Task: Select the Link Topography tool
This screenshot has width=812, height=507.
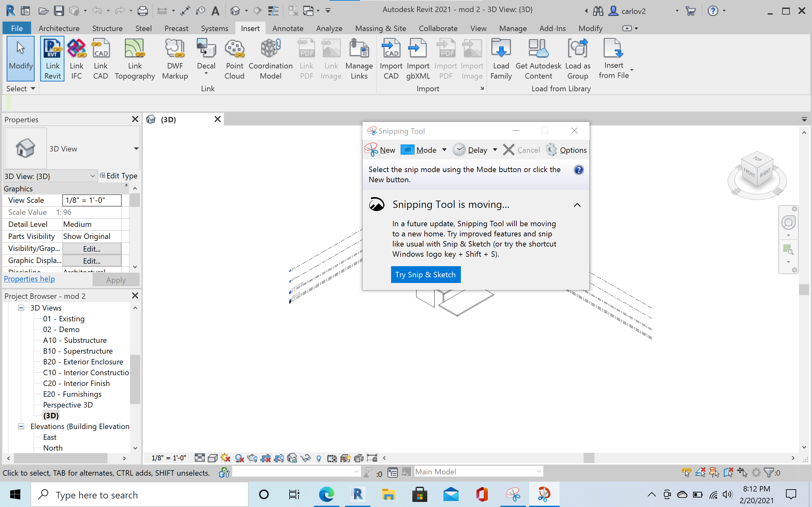Action: tap(134, 59)
